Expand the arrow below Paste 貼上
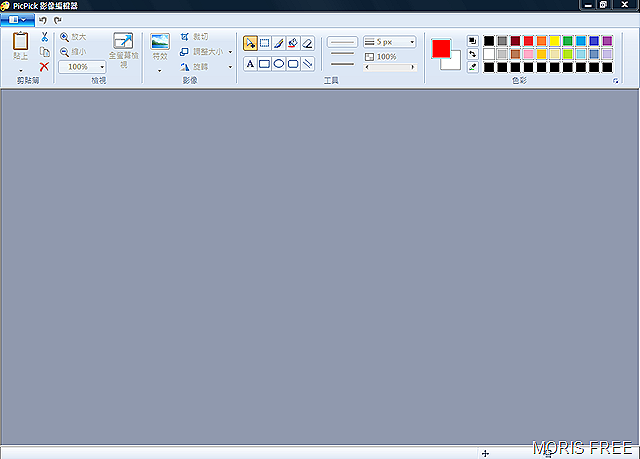 click(21, 71)
